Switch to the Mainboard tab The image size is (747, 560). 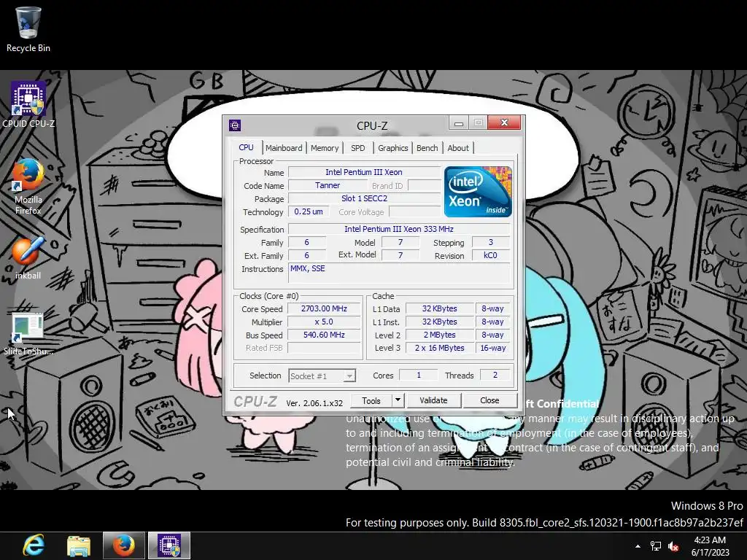click(284, 148)
